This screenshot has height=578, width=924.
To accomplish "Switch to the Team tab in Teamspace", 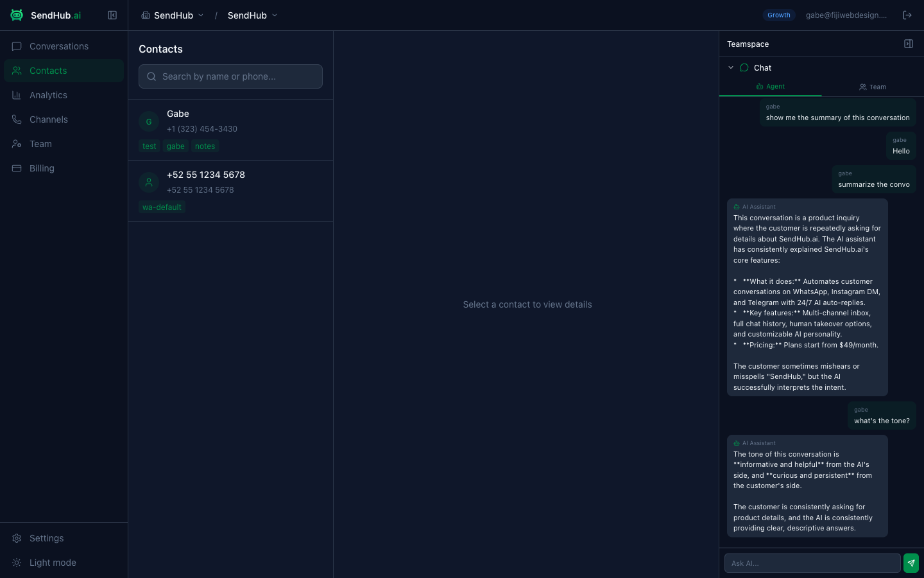I will (x=873, y=87).
